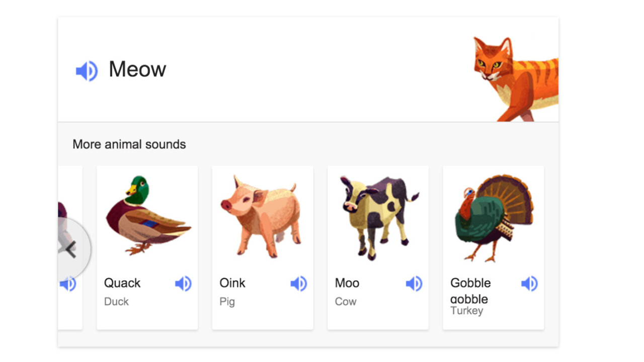Click the pig illustration thumbnail
The image size is (644, 362).
pyautogui.click(x=262, y=216)
